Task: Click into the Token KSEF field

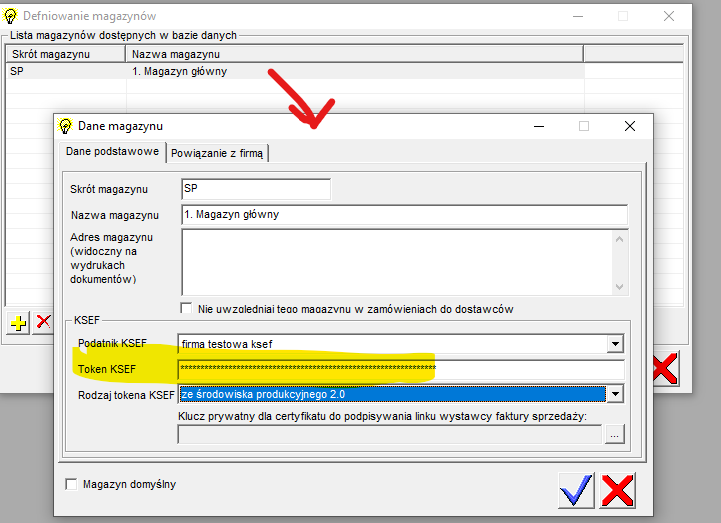Action: click(400, 370)
